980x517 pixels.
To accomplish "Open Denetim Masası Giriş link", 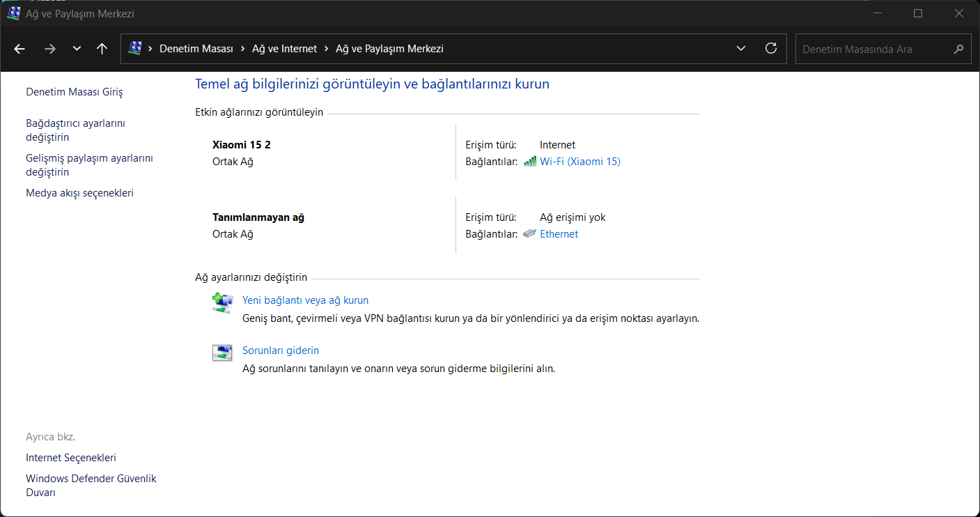I will coord(74,92).
